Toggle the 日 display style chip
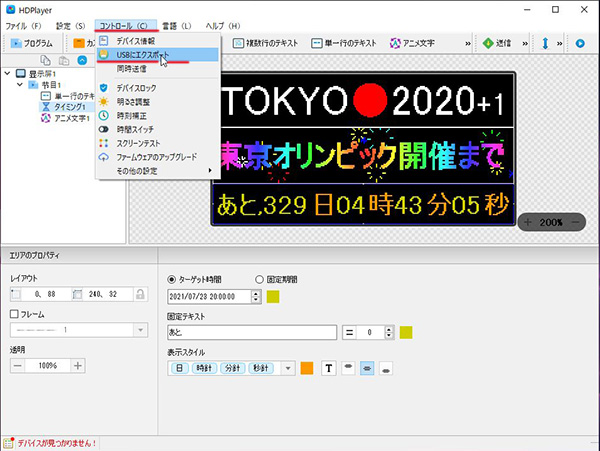The image size is (600, 451). (179, 368)
